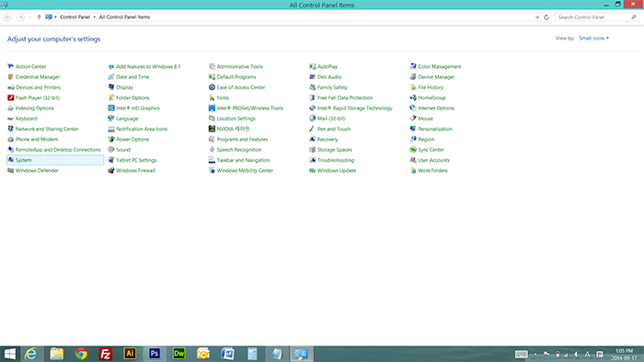Open Free Fall Data Protection link
This screenshot has height=362, width=644.
(x=345, y=97)
